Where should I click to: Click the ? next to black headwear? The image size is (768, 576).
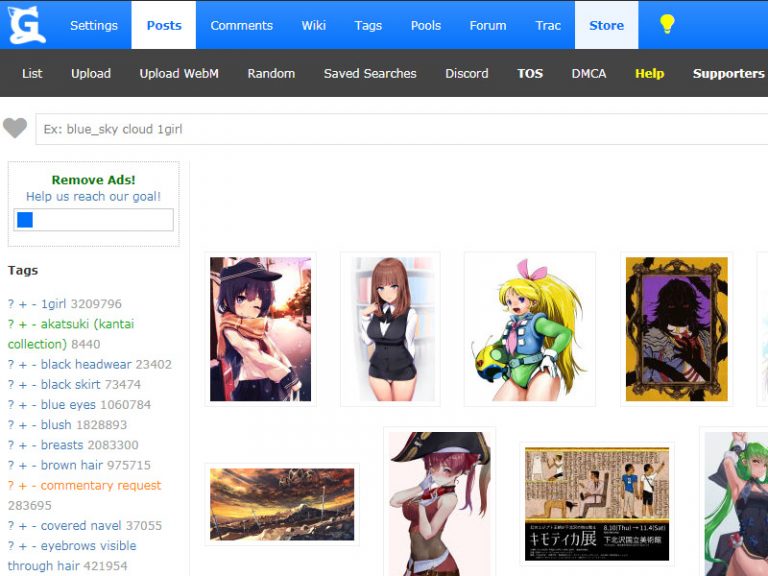[11, 364]
